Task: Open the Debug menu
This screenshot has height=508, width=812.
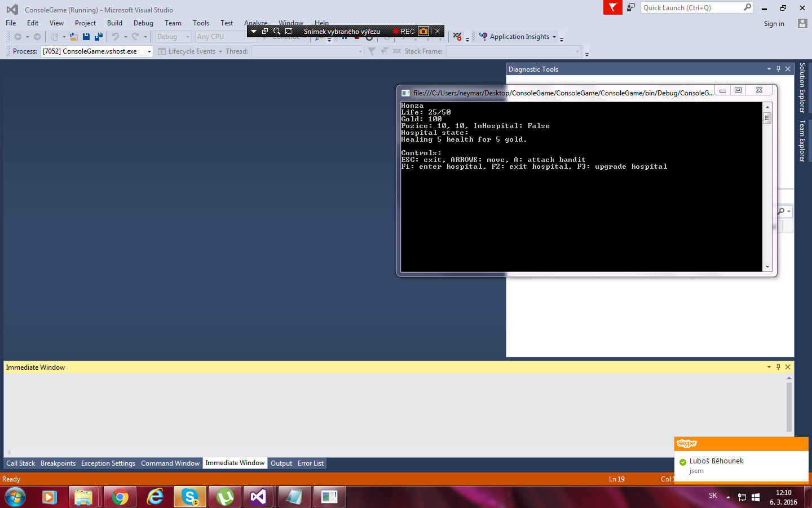Action: tap(143, 23)
